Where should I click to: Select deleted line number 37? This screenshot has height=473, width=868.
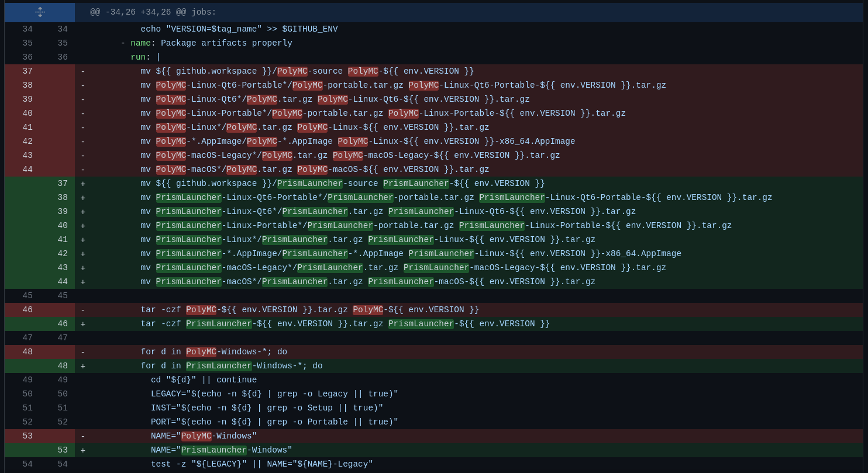click(x=27, y=71)
